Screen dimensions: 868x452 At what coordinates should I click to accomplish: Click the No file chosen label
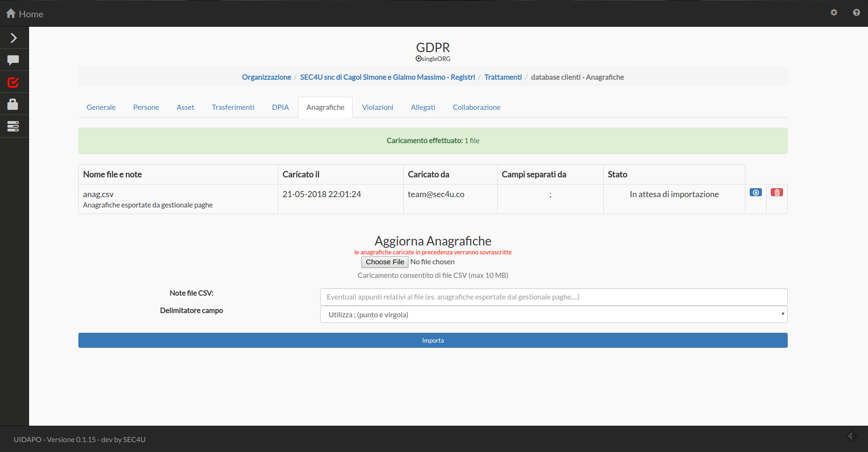[x=432, y=262]
